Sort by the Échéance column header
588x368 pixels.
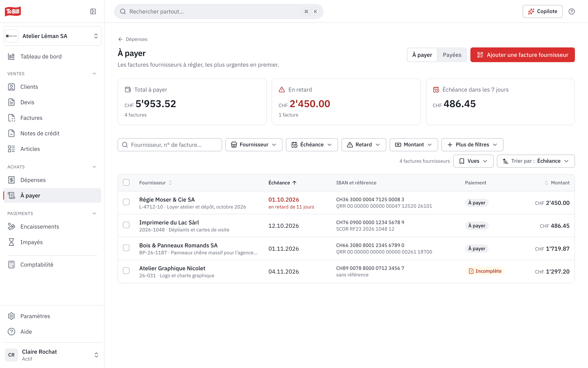(x=282, y=183)
